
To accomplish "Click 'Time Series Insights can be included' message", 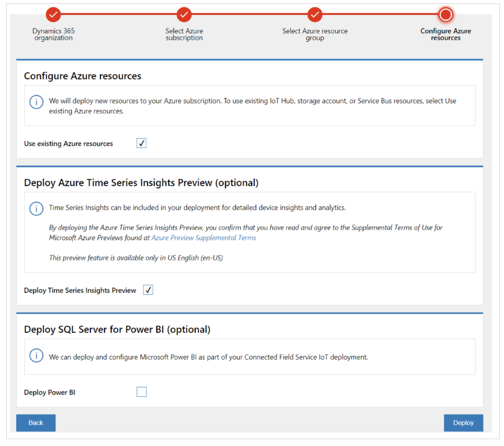I will click(x=197, y=208).
